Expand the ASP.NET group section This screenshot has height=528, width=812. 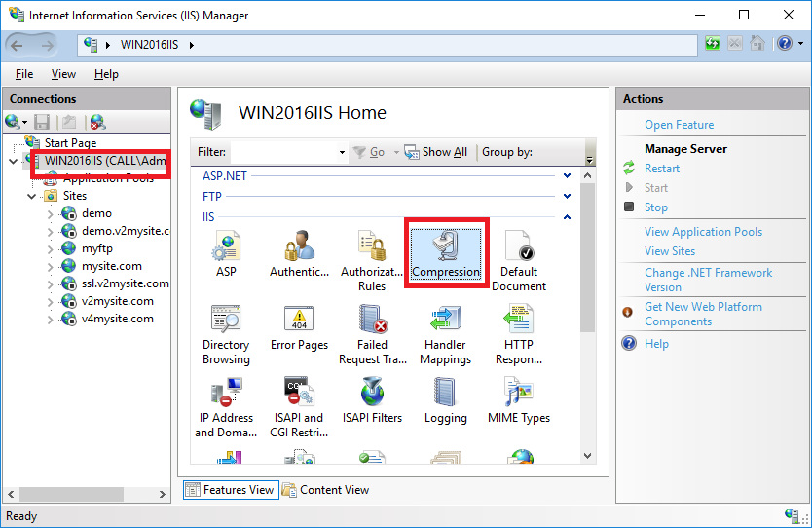pos(568,175)
